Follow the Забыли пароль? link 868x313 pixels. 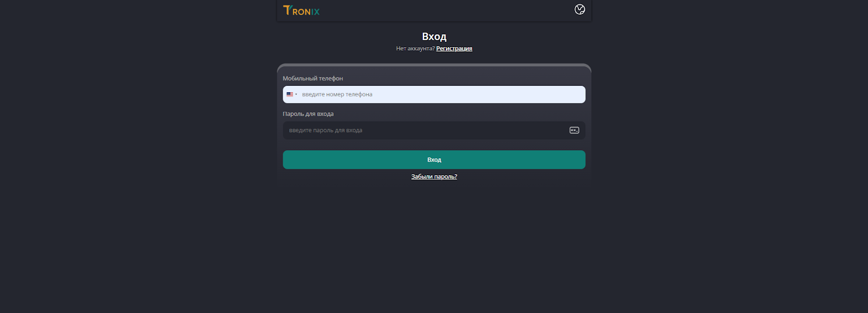[x=434, y=177]
